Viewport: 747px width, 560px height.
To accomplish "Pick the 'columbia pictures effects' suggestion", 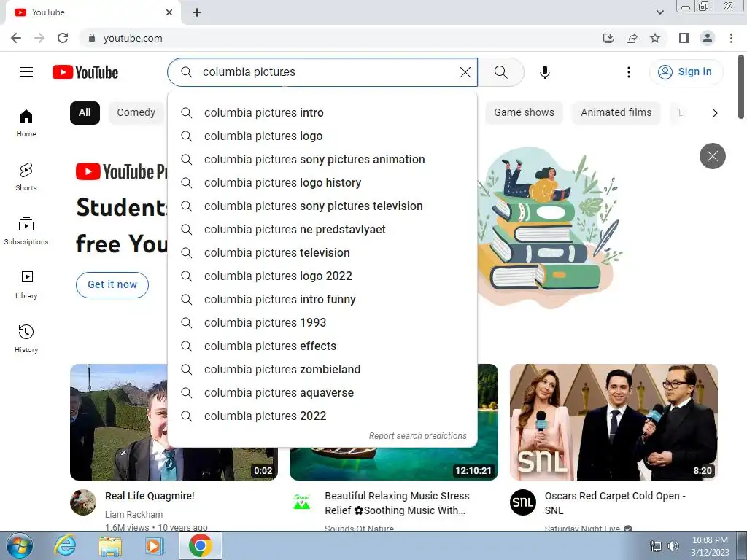I will (322, 346).
